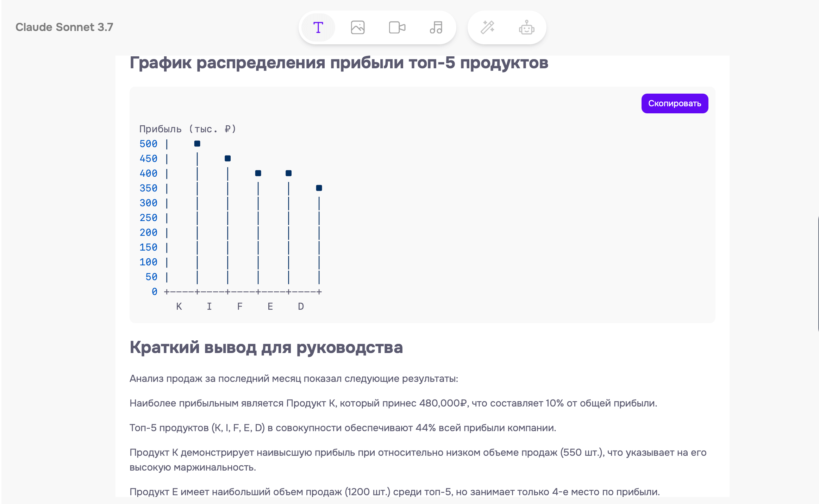The image size is (819, 504).
Task: Click the Claude Sonnet 3.7 model name
Action: pos(64,27)
